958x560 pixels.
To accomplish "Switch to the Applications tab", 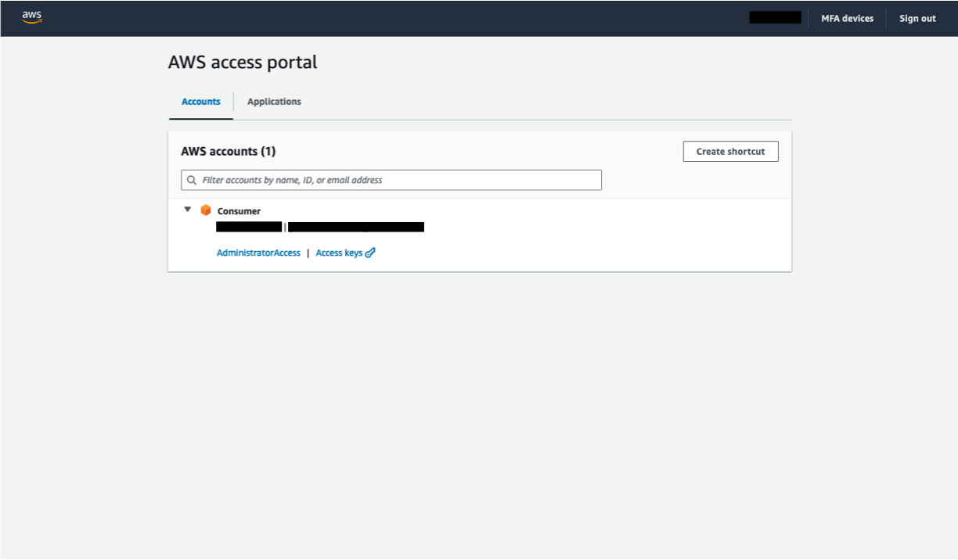I will [274, 102].
